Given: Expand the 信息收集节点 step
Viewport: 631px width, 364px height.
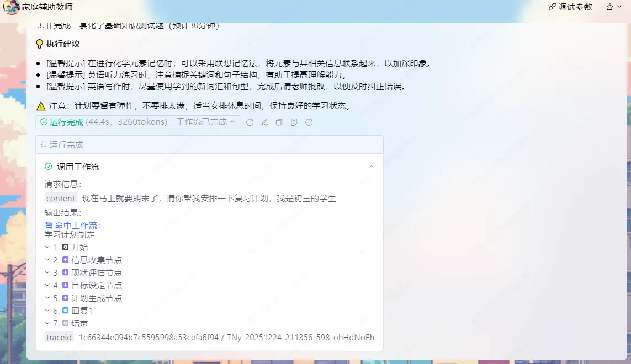Looking at the screenshot, I should pos(47,260).
